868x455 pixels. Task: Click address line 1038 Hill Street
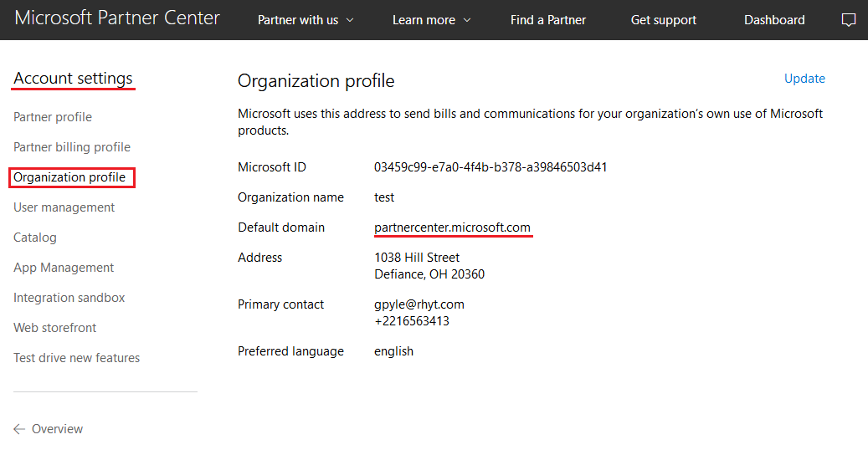pos(417,258)
